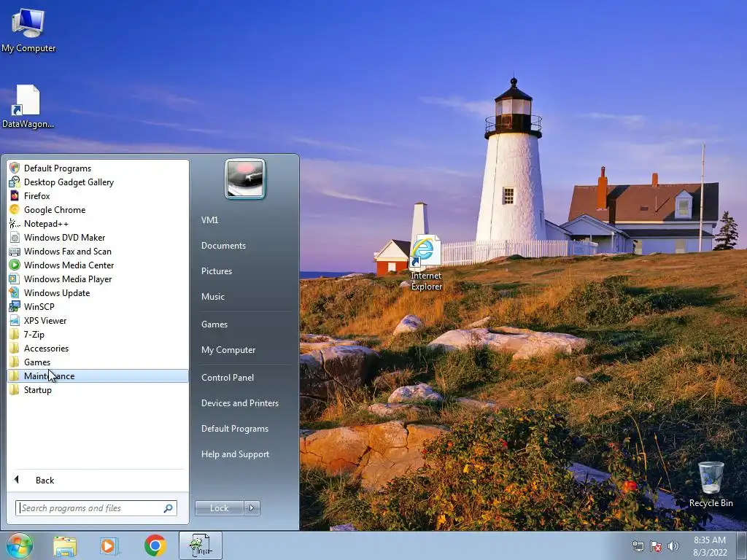747x560 pixels.
Task: Open Windows Media Center
Action: (x=98, y=265)
